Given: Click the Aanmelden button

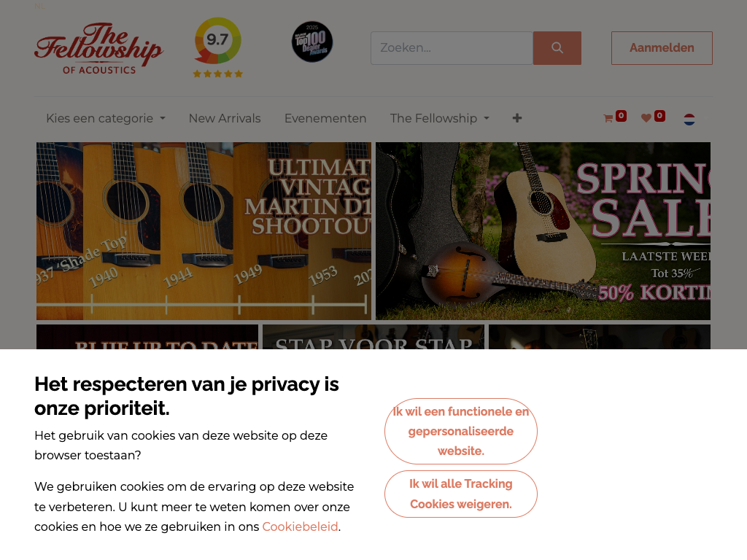Looking at the screenshot, I should [662, 48].
